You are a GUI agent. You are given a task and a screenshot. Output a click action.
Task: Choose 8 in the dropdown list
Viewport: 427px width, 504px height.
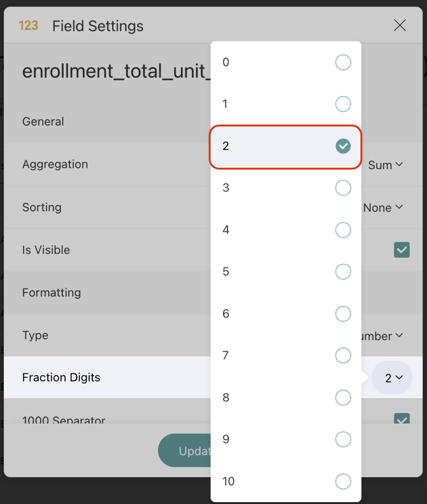[343, 397]
